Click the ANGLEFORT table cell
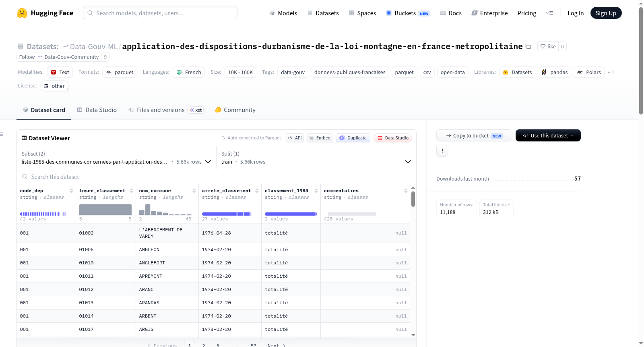Screen dimensions: 644x347 click(x=167, y=263)
